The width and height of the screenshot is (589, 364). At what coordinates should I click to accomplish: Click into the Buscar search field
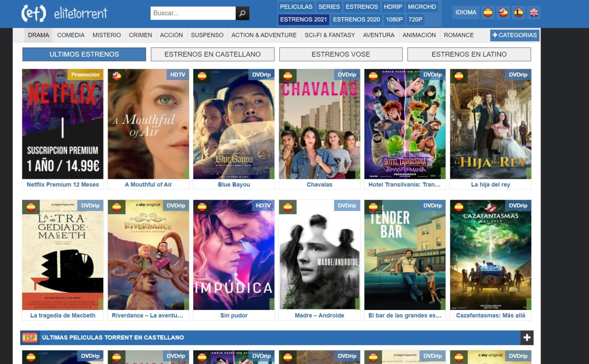point(193,13)
